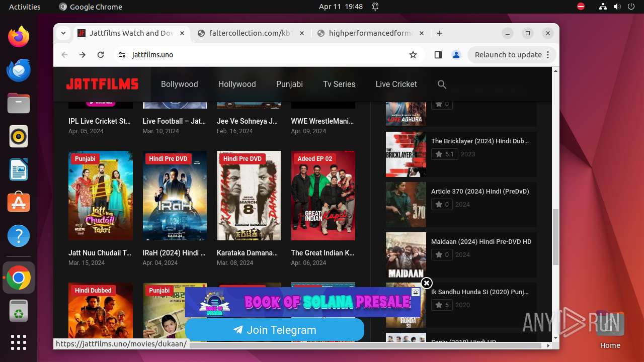Go back in browser history
This screenshot has height=362, width=644.
tap(64, 55)
